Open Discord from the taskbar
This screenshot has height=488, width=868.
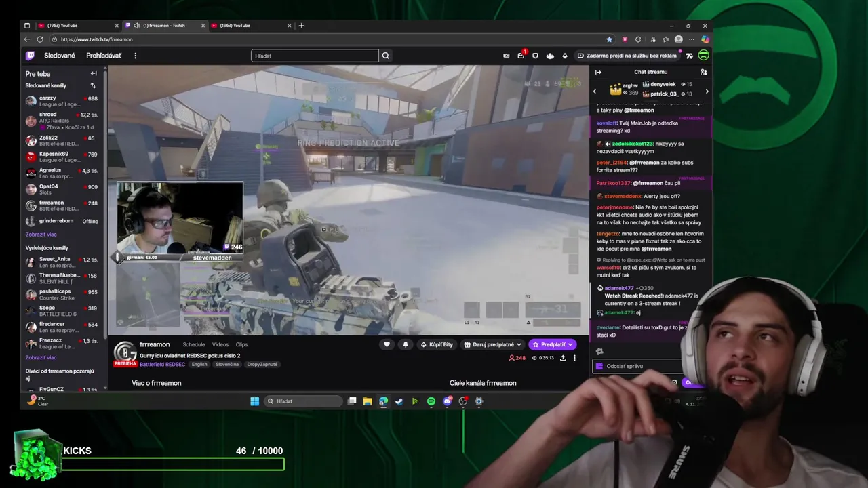[447, 401]
